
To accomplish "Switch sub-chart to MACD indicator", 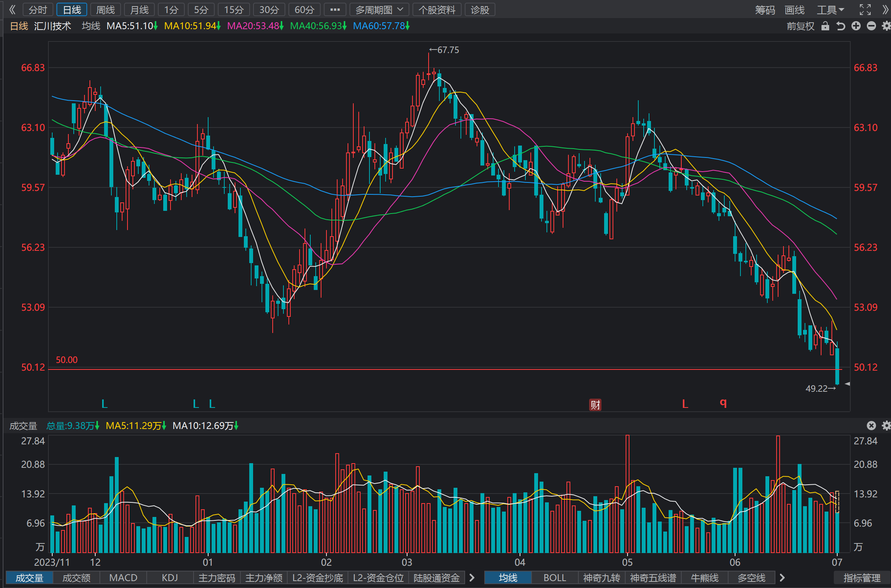I will click(123, 578).
